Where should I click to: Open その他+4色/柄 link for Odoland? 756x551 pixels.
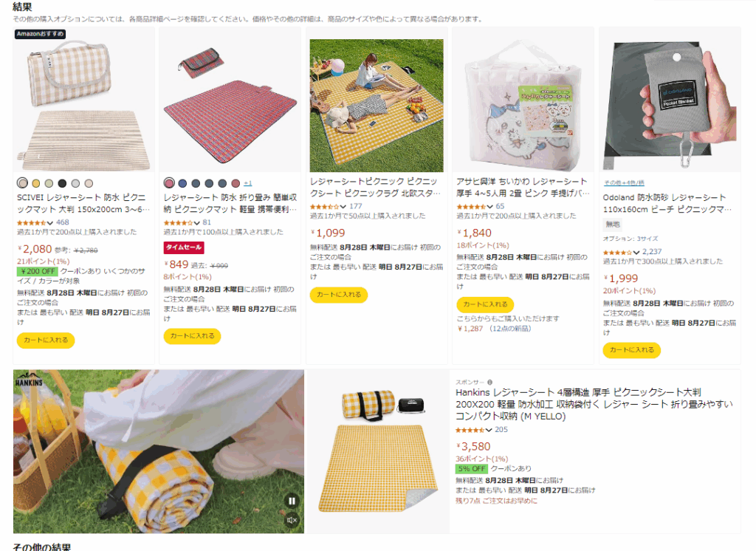click(624, 183)
